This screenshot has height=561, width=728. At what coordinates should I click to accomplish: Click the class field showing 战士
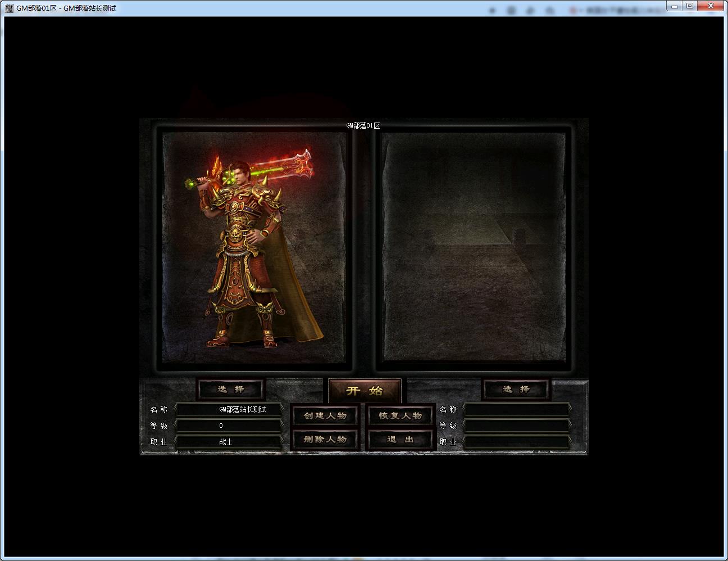pos(230,442)
